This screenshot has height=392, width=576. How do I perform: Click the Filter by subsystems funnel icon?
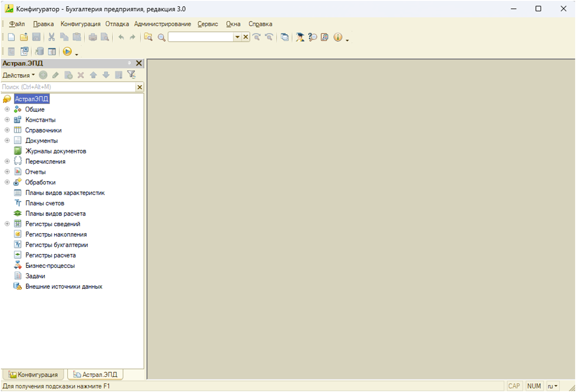pos(131,75)
